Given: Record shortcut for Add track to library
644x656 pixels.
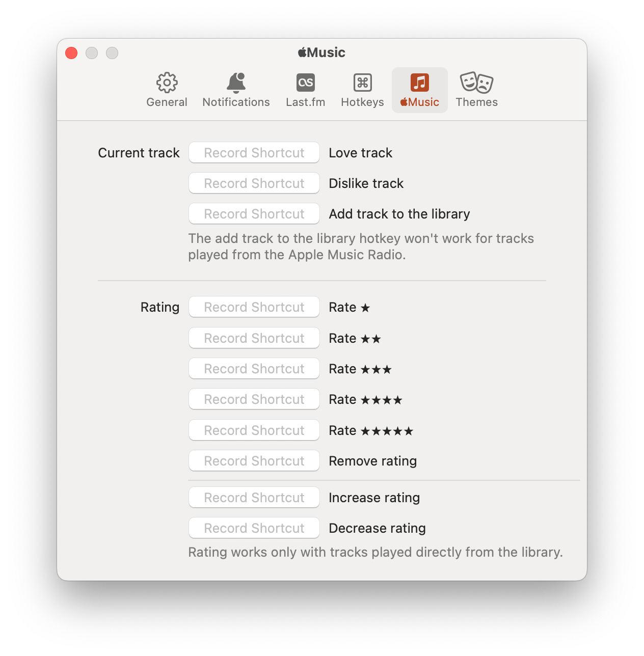Looking at the screenshot, I should pyautogui.click(x=254, y=214).
